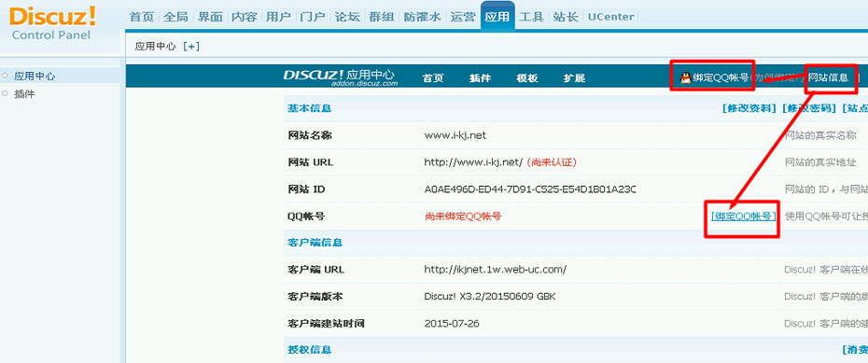Click the addon.discuz.com text under logo
The width and height of the screenshot is (868, 363).
click(x=365, y=84)
